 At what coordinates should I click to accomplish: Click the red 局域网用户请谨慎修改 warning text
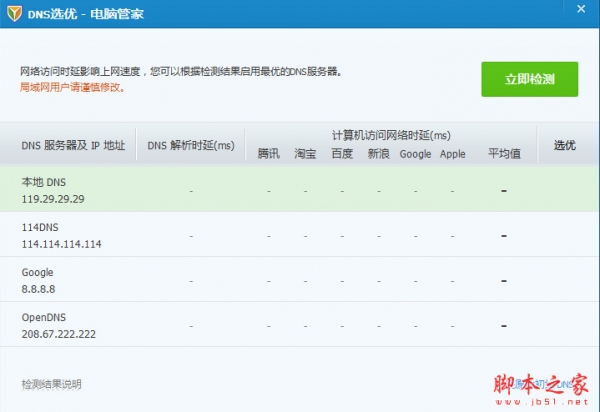tap(72, 87)
